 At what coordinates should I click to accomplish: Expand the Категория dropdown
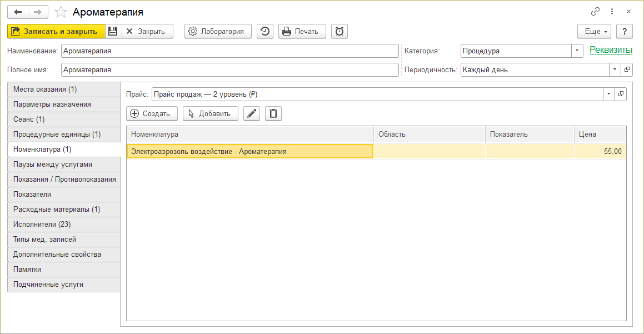click(x=577, y=51)
